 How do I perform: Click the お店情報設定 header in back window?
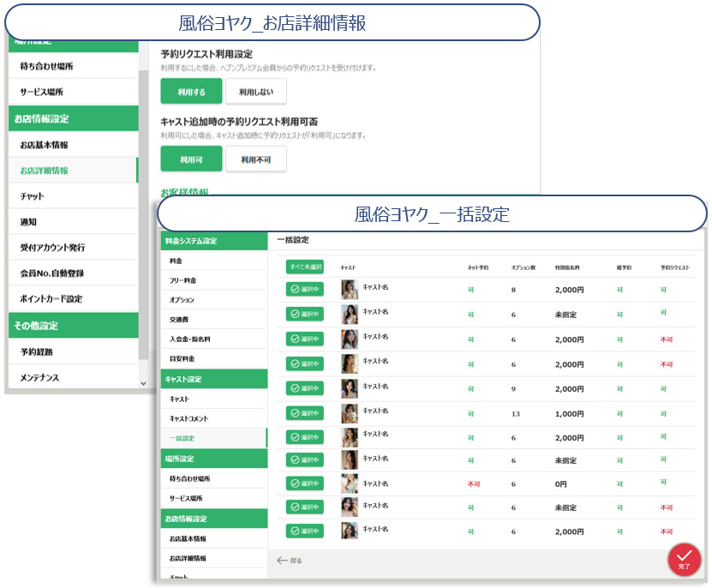[73, 118]
